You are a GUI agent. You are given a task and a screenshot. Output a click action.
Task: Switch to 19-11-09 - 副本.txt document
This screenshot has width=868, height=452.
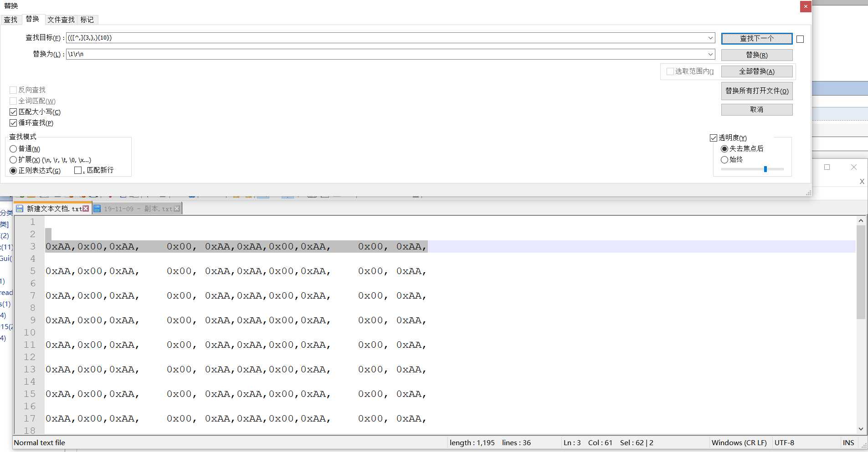[137, 208]
